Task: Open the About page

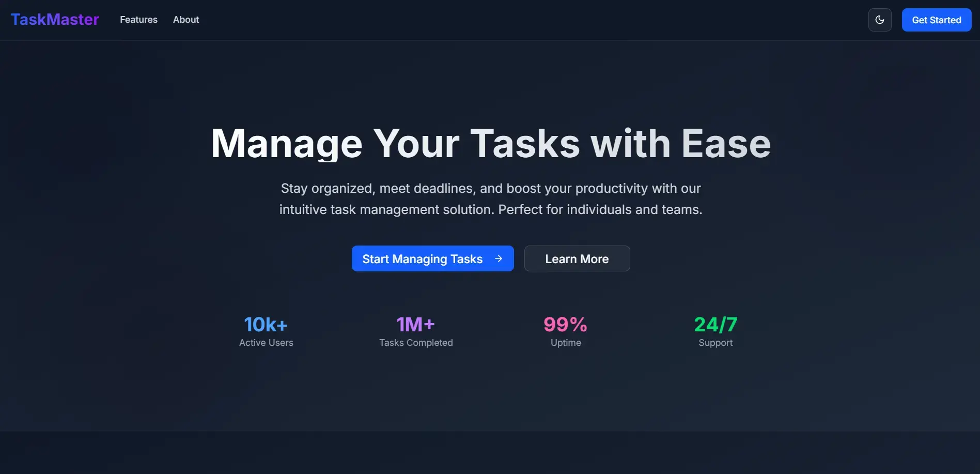Action: (x=185, y=20)
